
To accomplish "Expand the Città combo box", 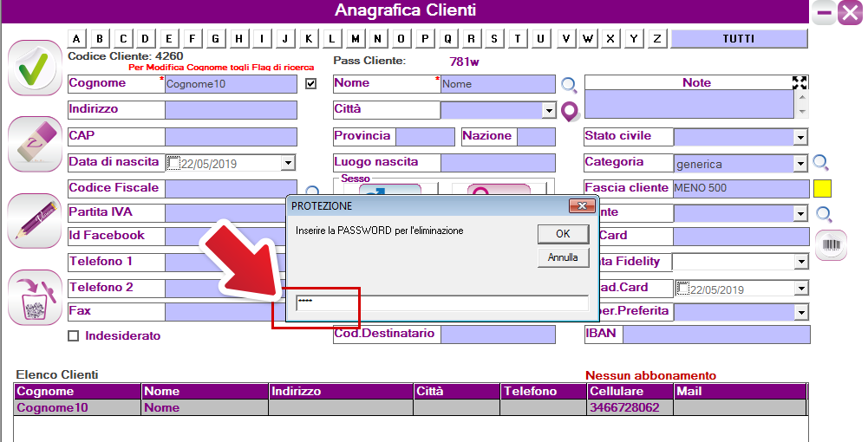I will [x=548, y=111].
